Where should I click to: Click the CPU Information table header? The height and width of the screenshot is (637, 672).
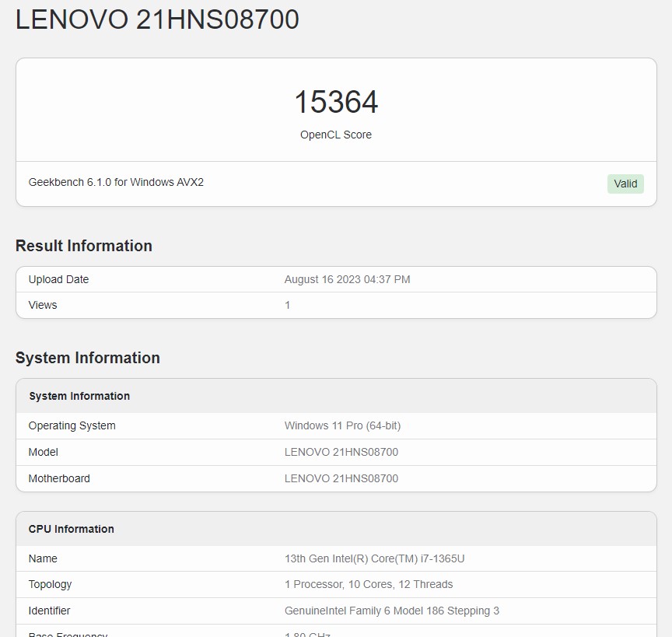[72, 529]
